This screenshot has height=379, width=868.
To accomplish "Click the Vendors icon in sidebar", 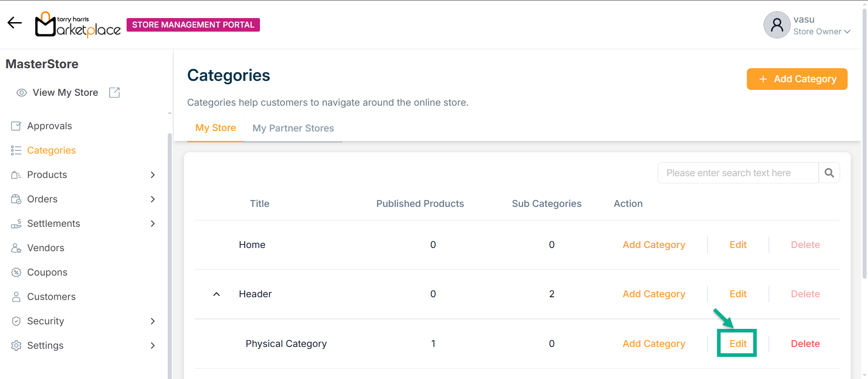I will point(16,248).
